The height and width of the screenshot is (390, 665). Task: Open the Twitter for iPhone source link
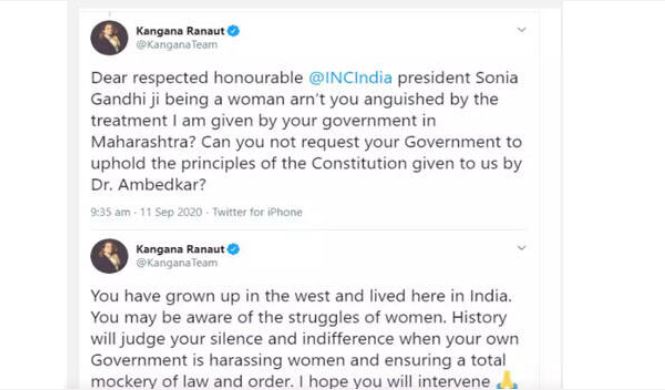[257, 212]
